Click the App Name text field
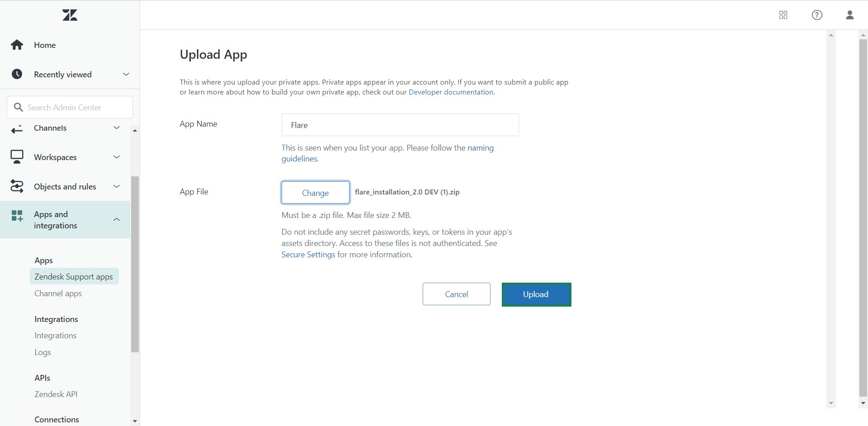The width and height of the screenshot is (868, 426). pos(400,125)
